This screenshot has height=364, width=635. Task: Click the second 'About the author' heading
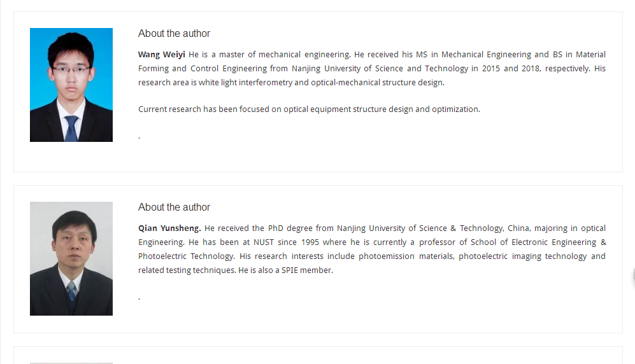point(174,207)
